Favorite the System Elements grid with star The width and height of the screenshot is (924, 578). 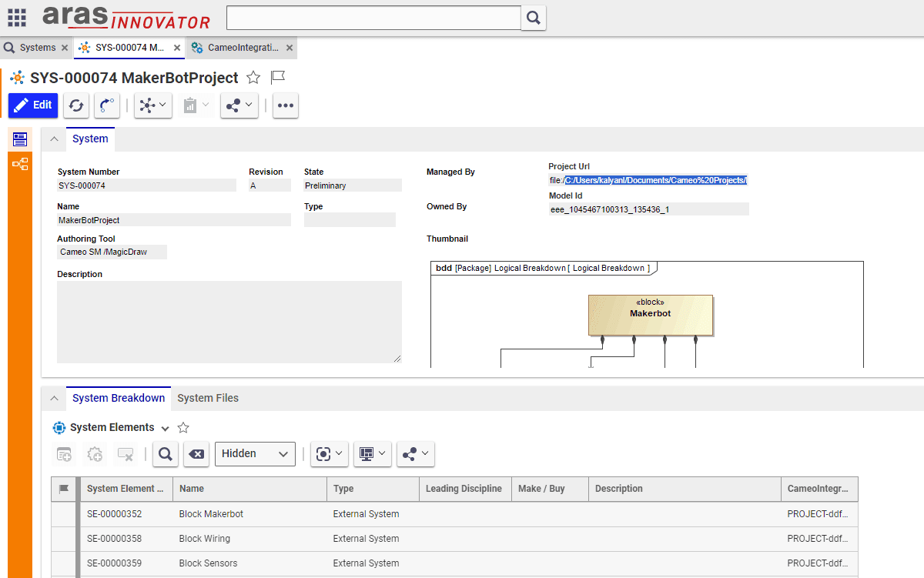(x=183, y=428)
